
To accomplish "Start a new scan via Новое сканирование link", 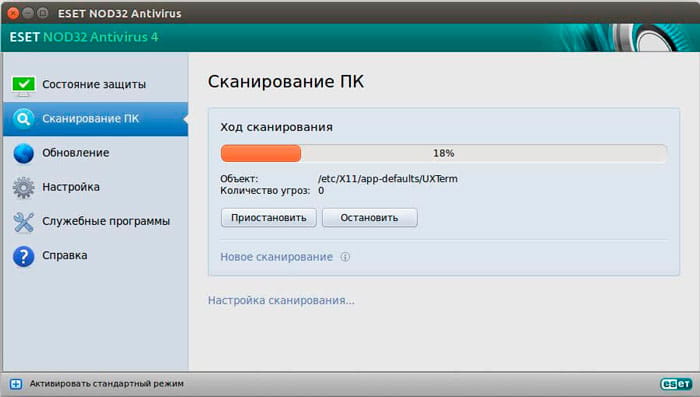I will tap(276, 257).
